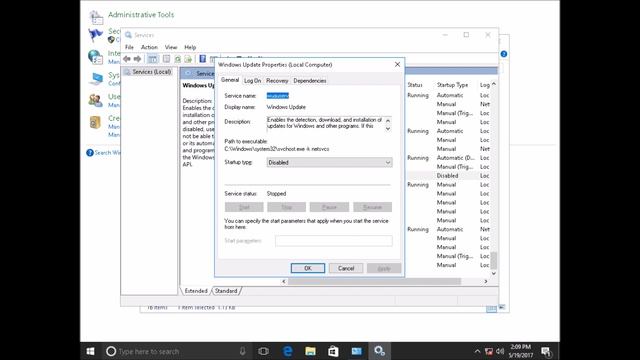
Task: Click the Properties sheet icon in Services toolbar
Action: coord(166,59)
